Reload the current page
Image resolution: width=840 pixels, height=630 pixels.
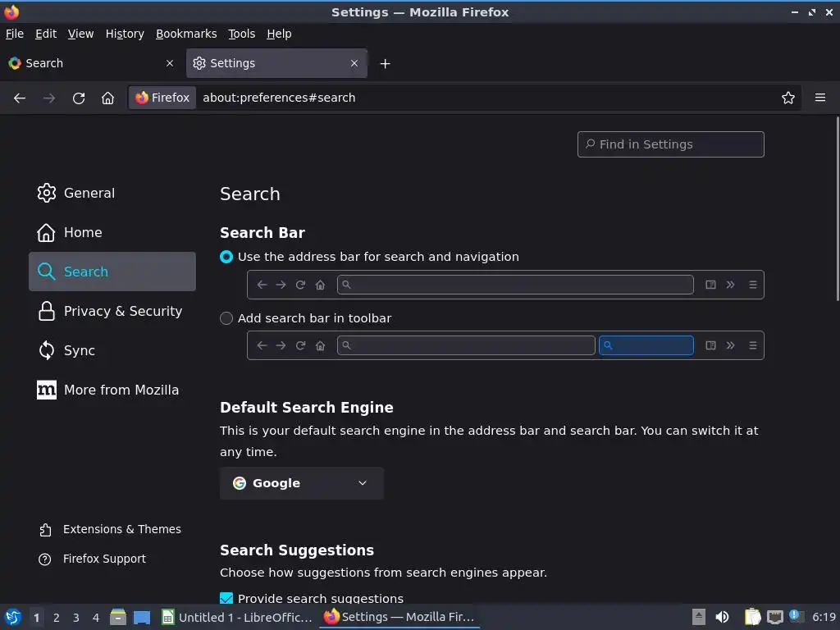point(79,98)
